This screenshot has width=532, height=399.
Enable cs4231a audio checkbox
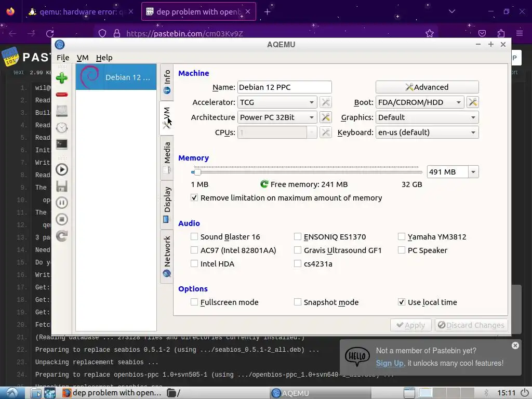[x=298, y=263]
